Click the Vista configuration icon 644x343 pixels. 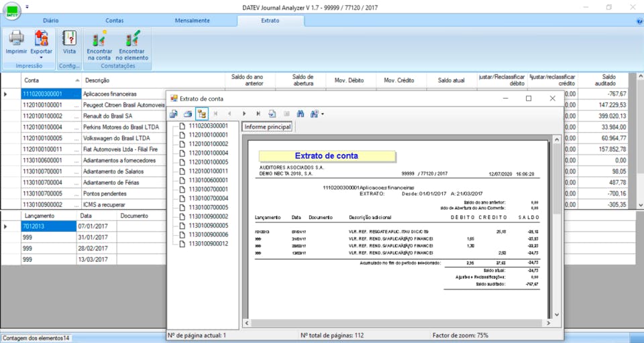click(x=69, y=39)
